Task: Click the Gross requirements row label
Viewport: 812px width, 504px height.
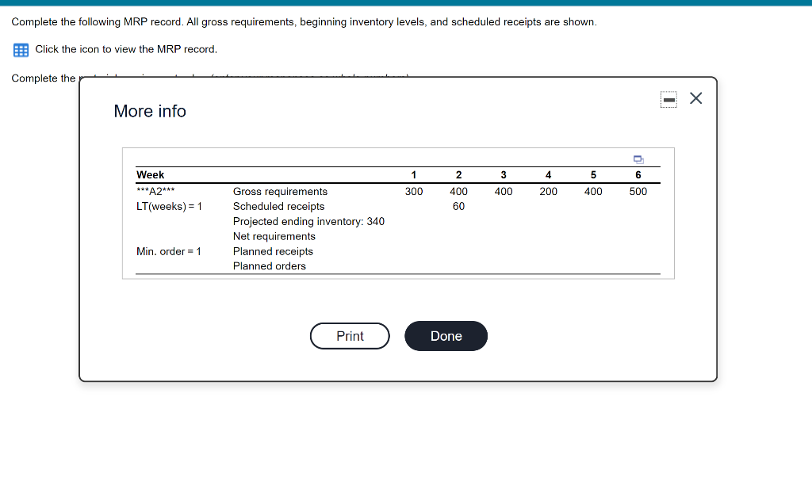Action: (x=280, y=191)
